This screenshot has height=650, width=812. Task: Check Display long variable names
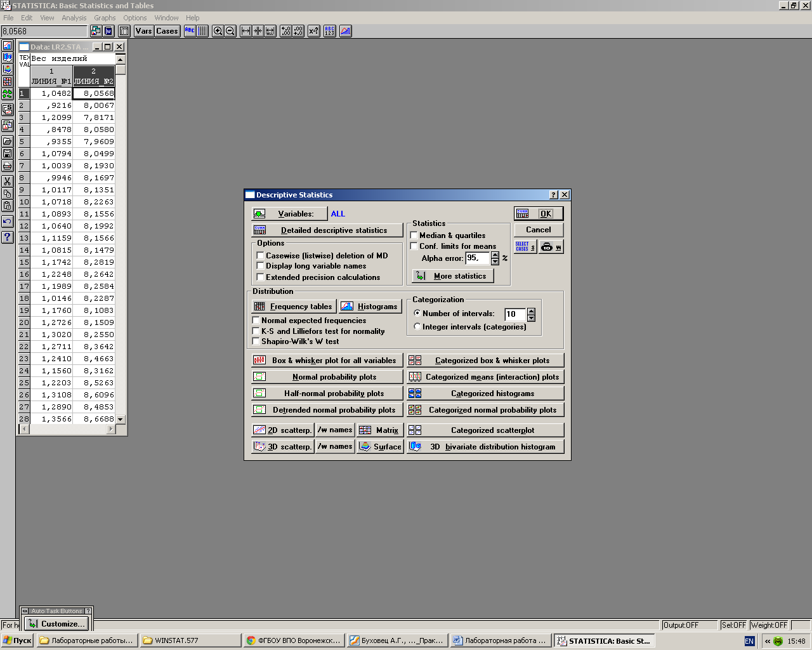(260, 266)
